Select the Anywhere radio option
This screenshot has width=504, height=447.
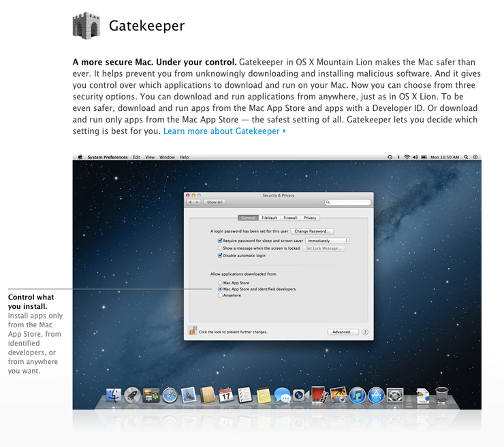point(220,295)
